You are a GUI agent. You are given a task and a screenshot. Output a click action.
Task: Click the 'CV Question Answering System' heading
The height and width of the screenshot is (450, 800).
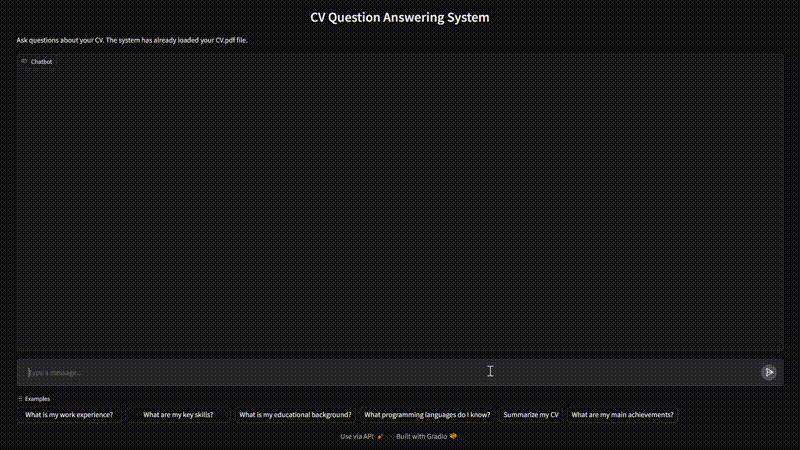(x=400, y=18)
